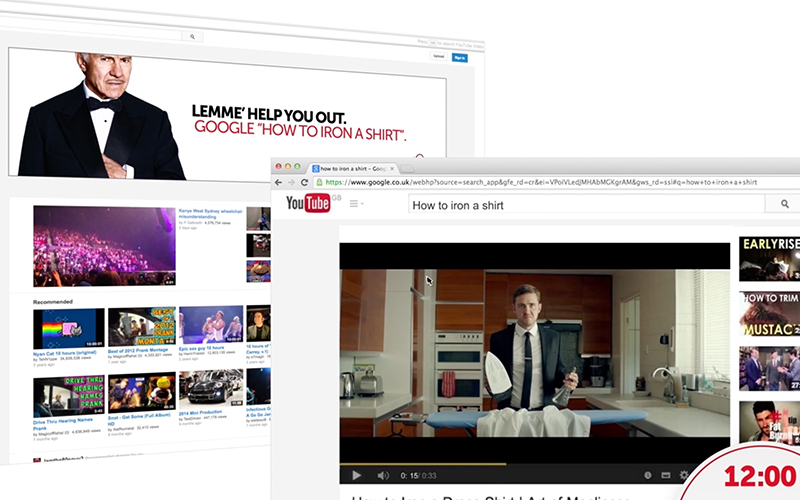Open the Mini car production thumbnail

pos(211,388)
